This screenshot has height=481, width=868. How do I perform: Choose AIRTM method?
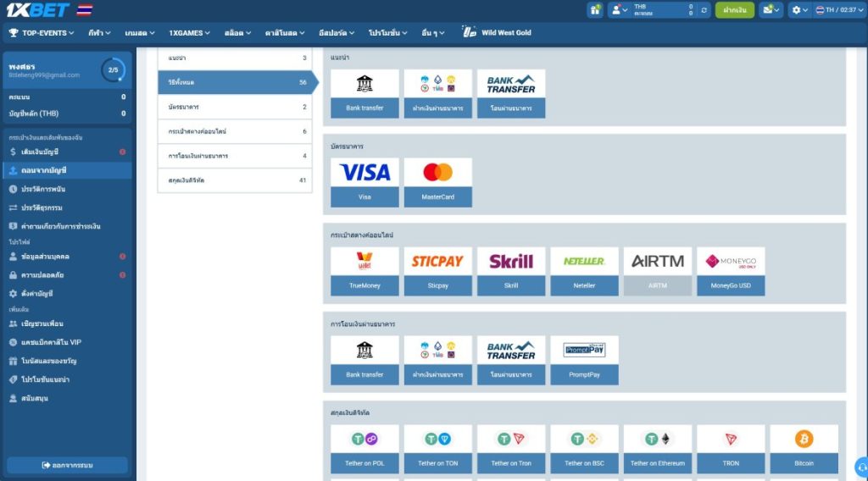(x=658, y=272)
